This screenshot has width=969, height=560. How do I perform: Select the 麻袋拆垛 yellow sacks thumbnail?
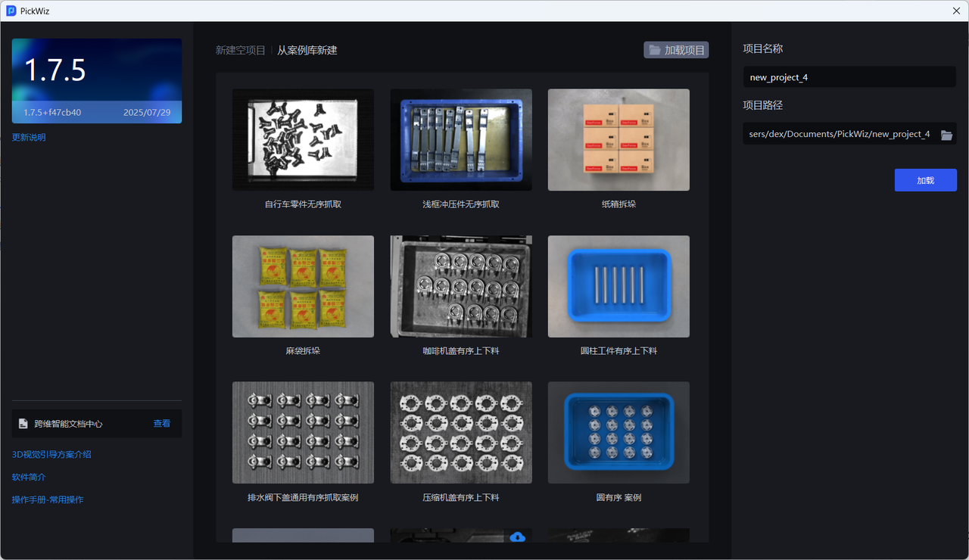(x=303, y=287)
